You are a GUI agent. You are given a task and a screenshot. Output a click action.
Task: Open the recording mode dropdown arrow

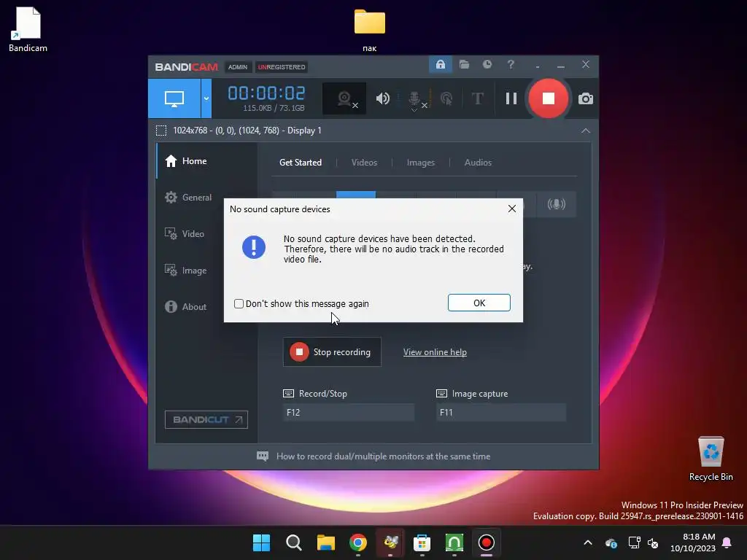coord(206,98)
